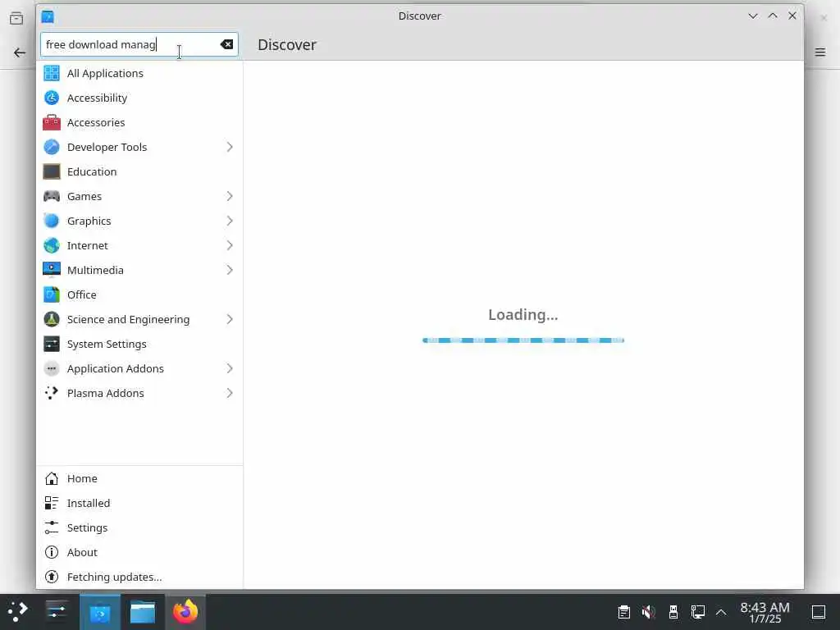Expand the Plasma Addons subcategories
This screenshot has width=840, height=630.
tap(230, 393)
